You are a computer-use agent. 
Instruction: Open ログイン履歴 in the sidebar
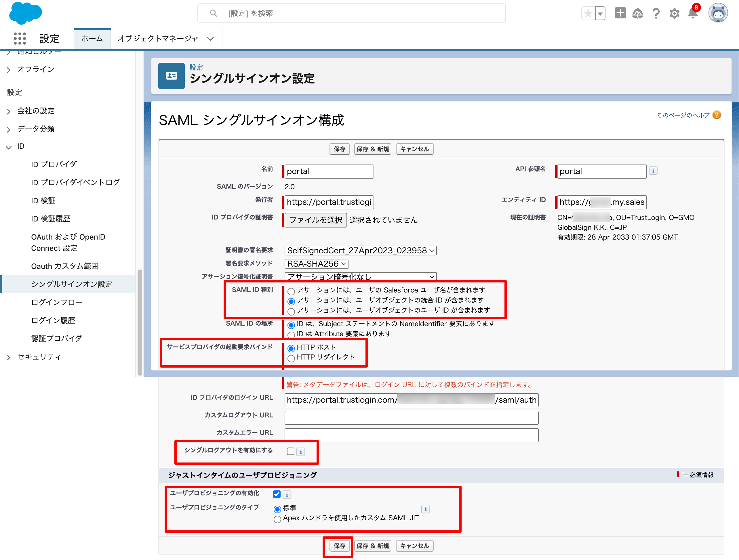pyautogui.click(x=53, y=320)
